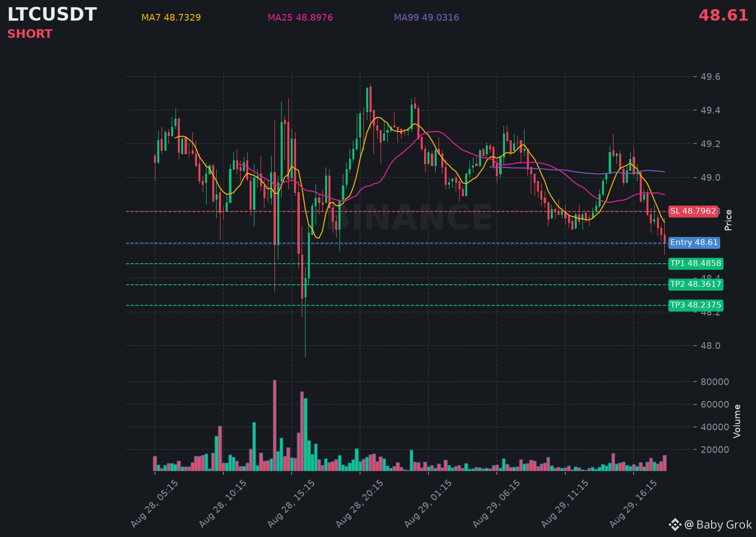Click the red SHORT label
This screenshot has width=756, height=537.
30,34
